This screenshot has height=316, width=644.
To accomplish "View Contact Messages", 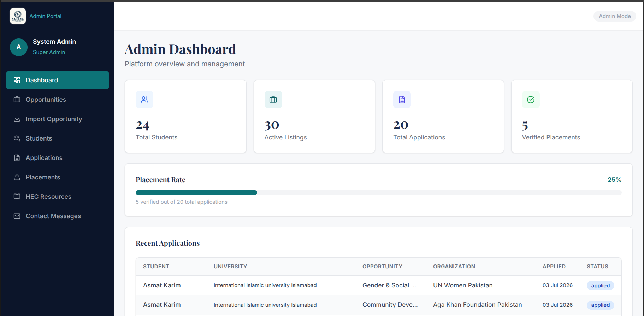I will click(x=58, y=216).
